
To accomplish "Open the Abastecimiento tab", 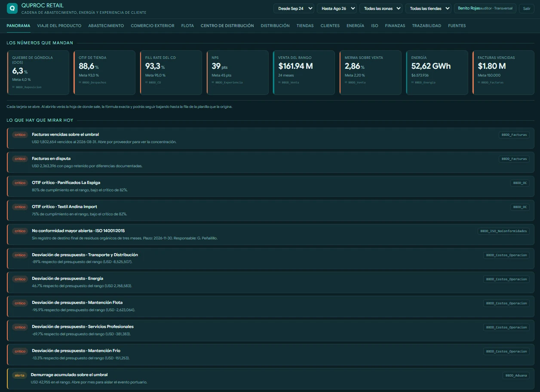I will (x=106, y=26).
